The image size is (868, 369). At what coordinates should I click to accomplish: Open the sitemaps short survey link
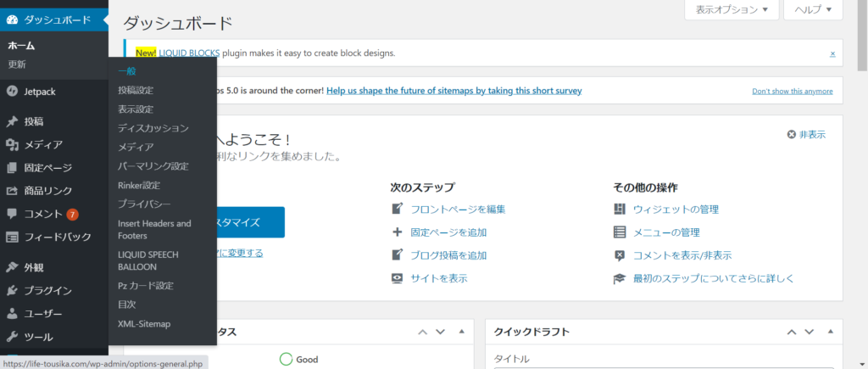454,90
